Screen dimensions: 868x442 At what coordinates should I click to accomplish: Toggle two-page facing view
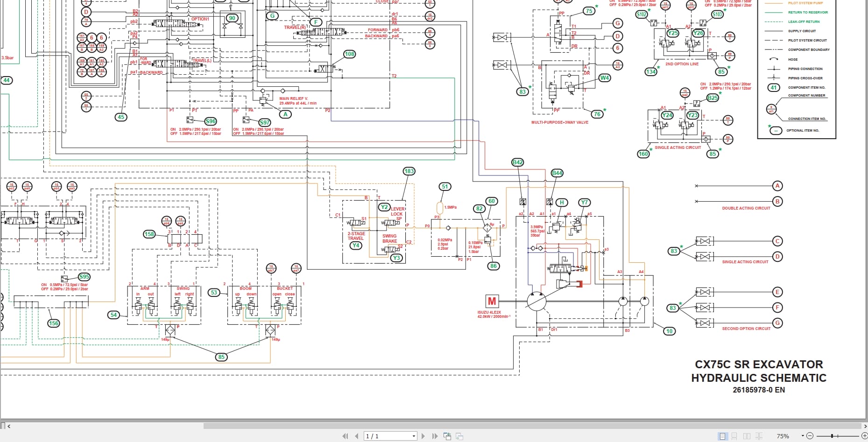[x=747, y=436]
